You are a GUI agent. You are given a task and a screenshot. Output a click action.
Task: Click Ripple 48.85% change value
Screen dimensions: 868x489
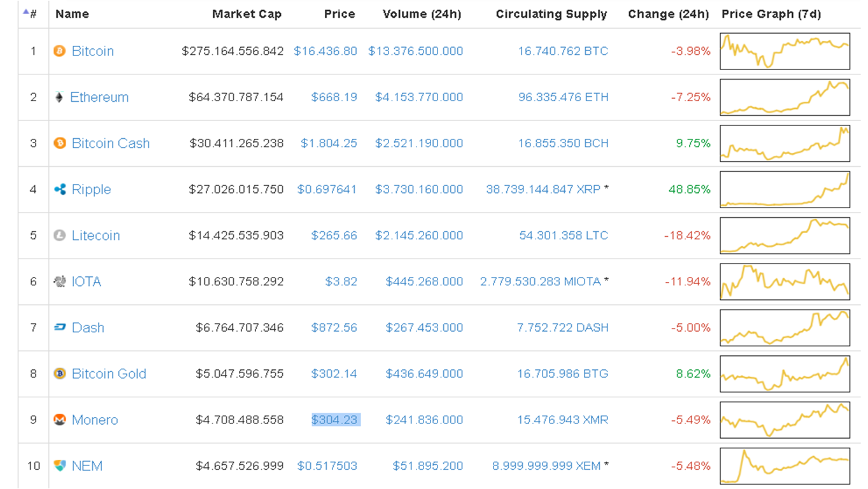690,189
